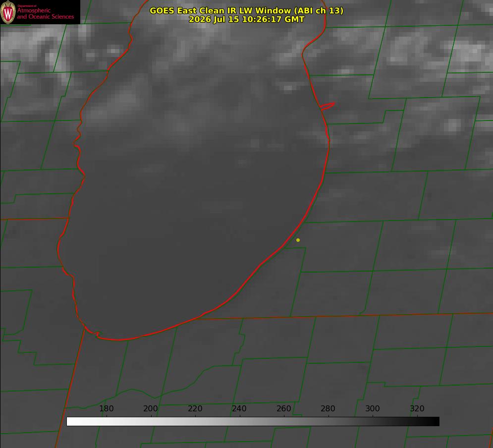Pick the white end of the colorbar

[x=71, y=422]
